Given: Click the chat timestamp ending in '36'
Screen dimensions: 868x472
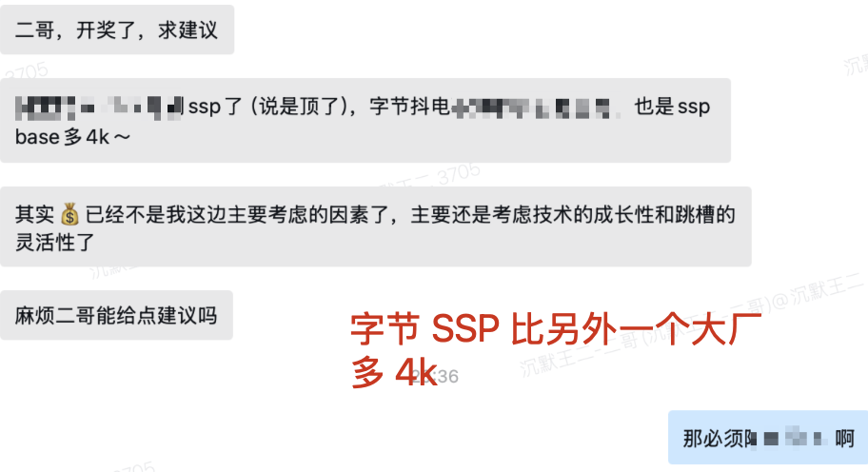Looking at the screenshot, I should pos(437,376).
